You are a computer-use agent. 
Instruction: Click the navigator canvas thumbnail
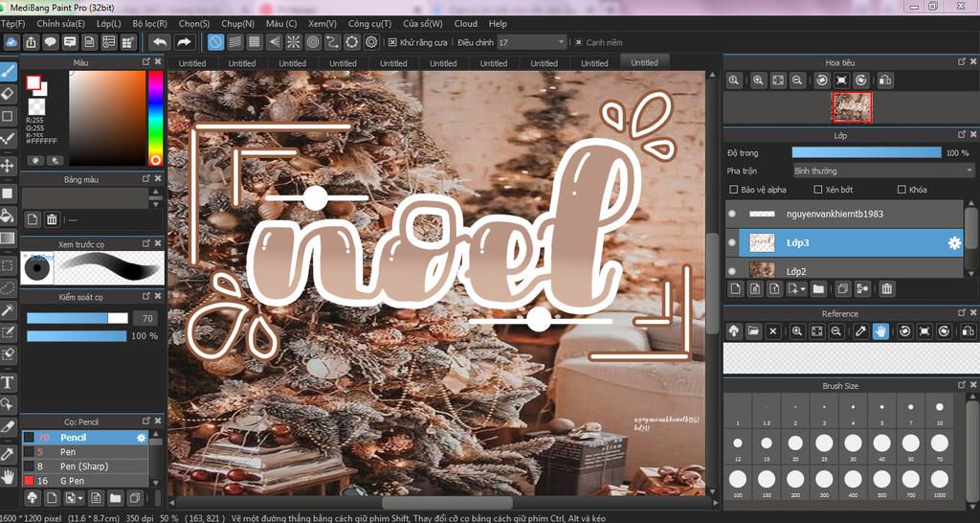(x=852, y=107)
